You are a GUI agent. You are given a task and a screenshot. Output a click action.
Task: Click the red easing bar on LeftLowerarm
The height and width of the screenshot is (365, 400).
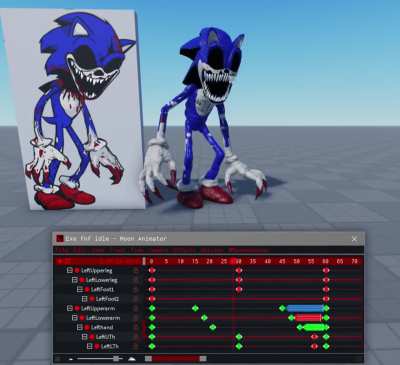308,318
